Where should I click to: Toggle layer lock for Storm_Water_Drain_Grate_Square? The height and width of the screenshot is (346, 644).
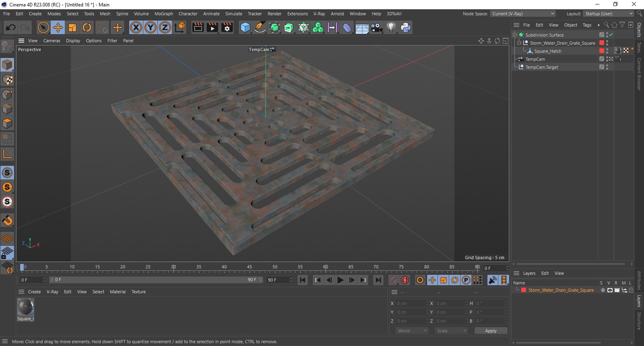pos(631,290)
